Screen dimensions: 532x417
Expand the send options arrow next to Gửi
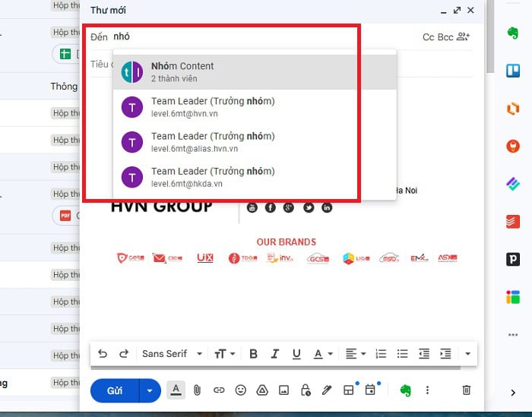(150, 390)
